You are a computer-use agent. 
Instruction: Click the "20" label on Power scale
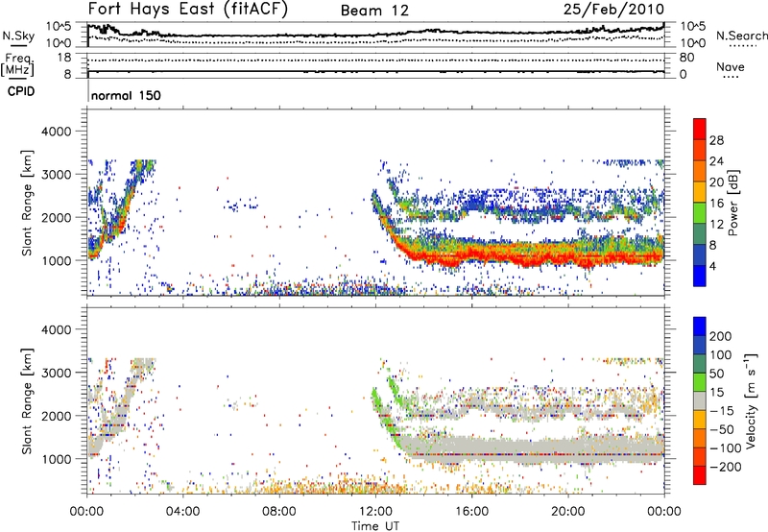[716, 182]
